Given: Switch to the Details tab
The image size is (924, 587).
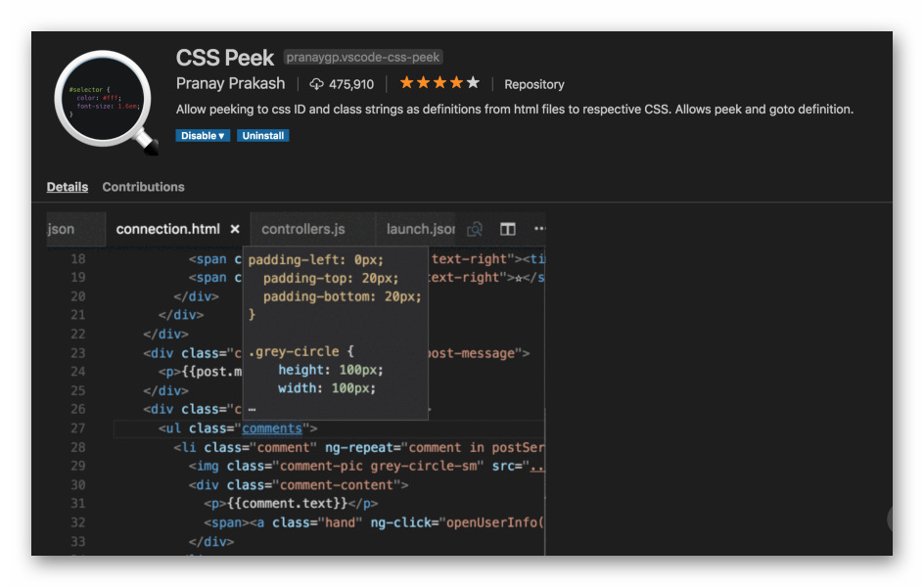Looking at the screenshot, I should pyautogui.click(x=68, y=187).
